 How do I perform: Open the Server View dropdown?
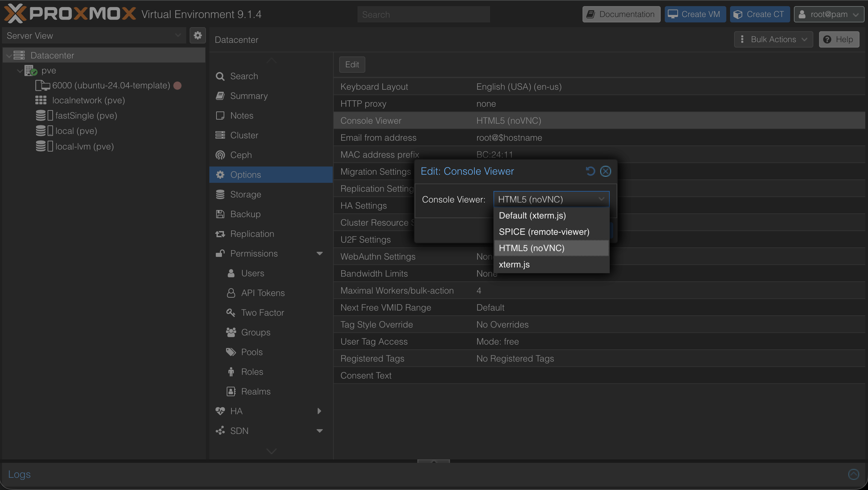point(178,35)
